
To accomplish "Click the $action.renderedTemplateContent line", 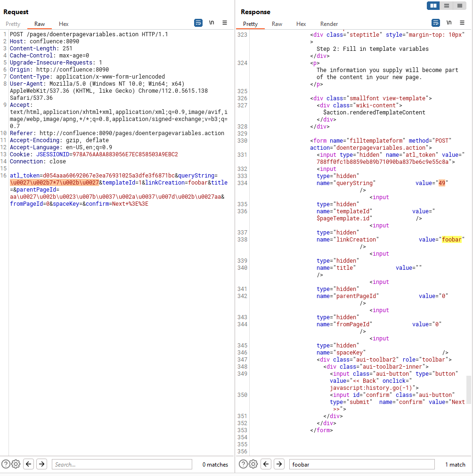I will [x=374, y=113].
